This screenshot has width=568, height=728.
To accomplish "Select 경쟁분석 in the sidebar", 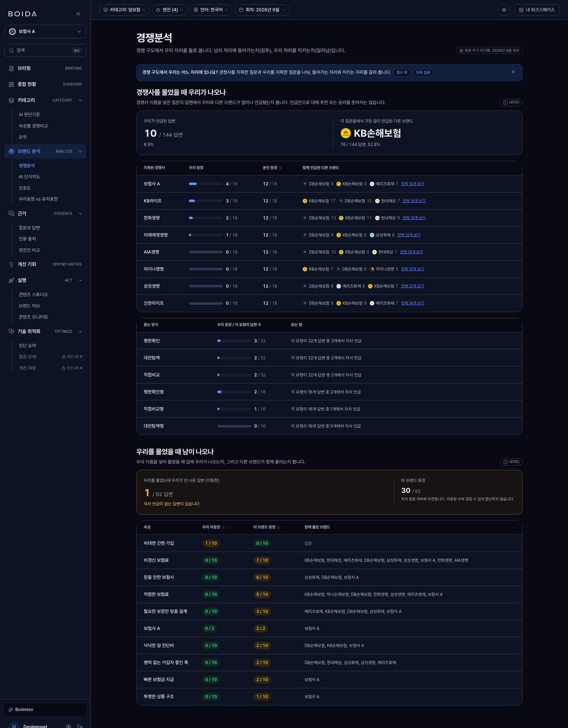I will point(27,165).
